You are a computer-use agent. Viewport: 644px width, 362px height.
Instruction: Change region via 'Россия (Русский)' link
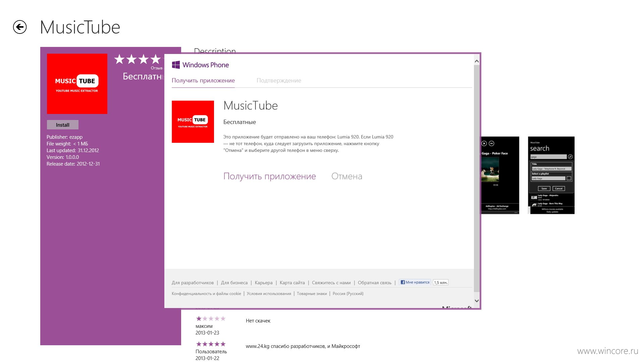(x=348, y=294)
